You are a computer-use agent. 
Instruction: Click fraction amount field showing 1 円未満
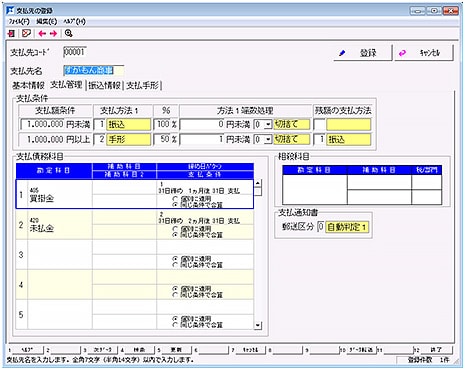pyautogui.click(x=202, y=139)
